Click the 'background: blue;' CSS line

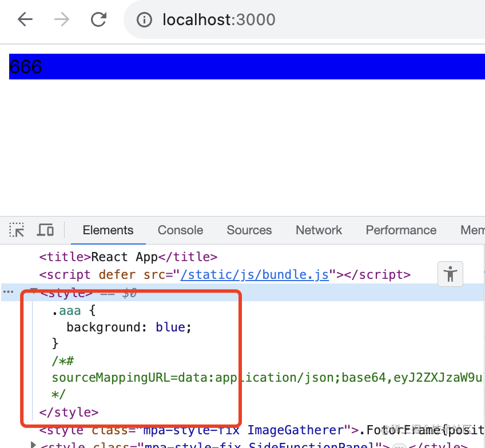click(x=129, y=327)
